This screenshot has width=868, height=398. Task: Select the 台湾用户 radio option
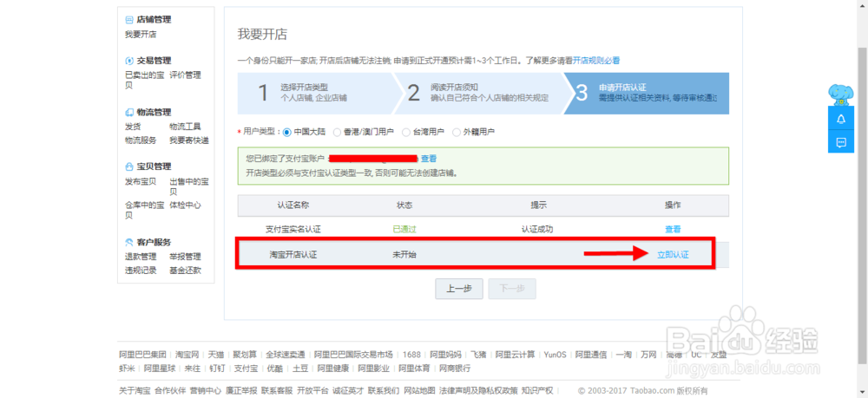tap(405, 132)
